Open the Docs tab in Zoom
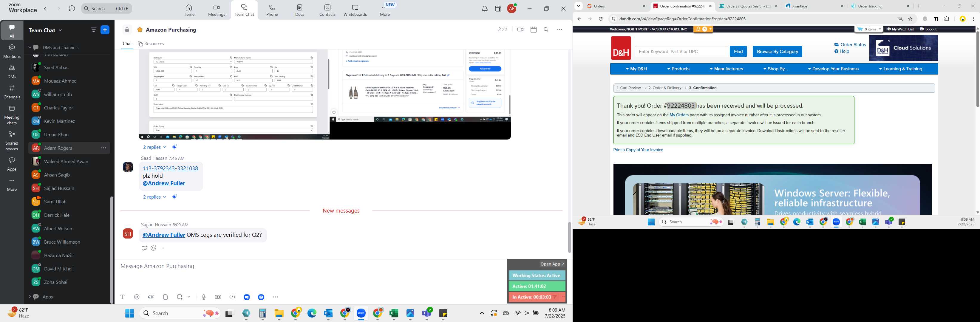980x322 pixels. [x=300, y=10]
